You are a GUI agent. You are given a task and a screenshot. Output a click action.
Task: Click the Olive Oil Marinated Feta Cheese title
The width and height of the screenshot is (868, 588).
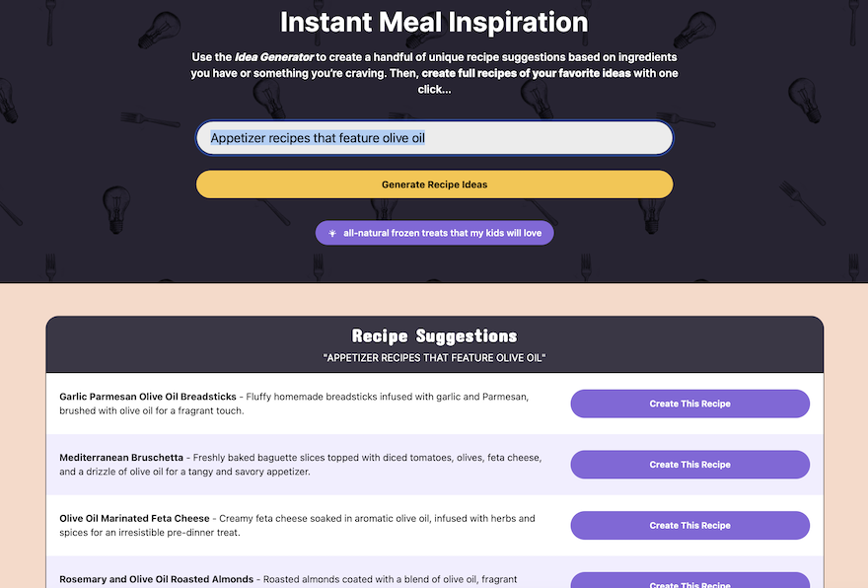click(134, 518)
